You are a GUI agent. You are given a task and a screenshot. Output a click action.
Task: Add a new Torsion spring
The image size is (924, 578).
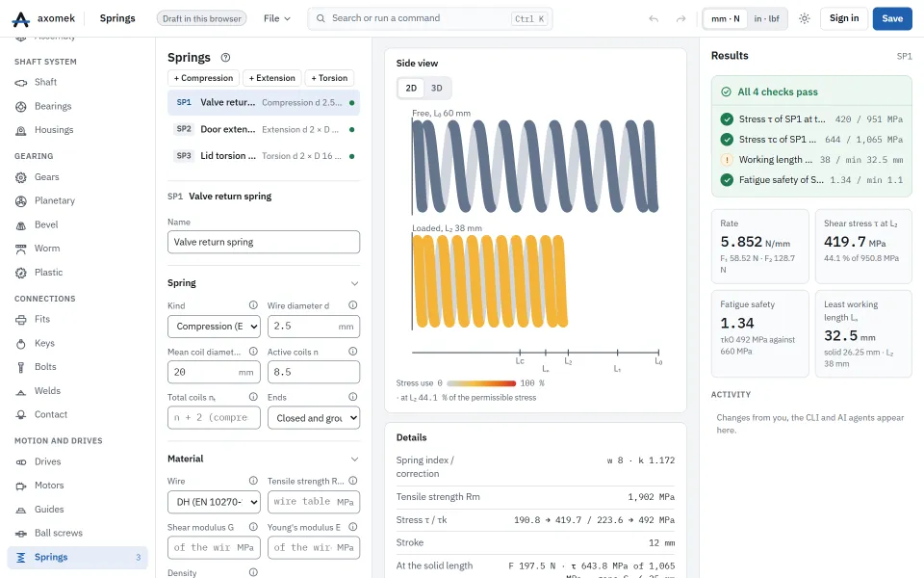click(x=329, y=78)
